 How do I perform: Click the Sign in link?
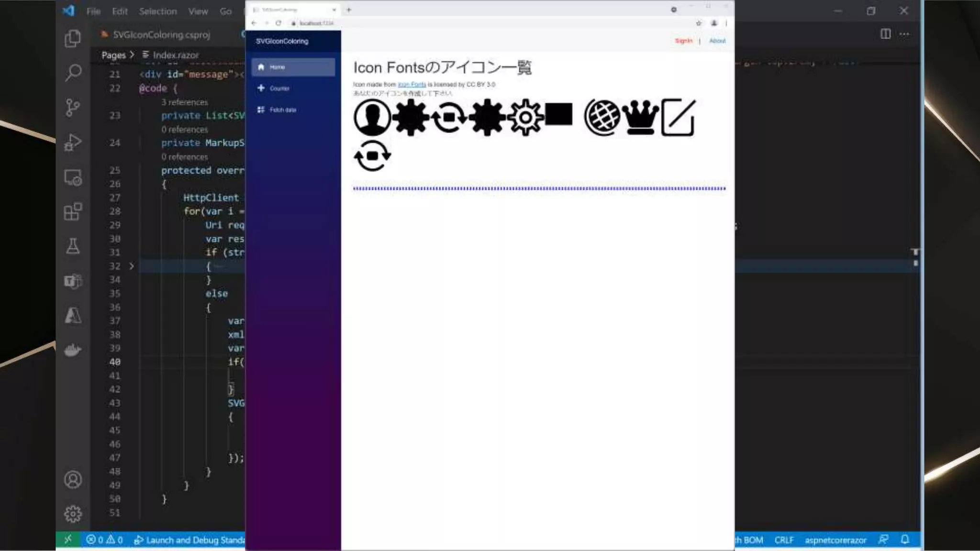[x=683, y=41]
